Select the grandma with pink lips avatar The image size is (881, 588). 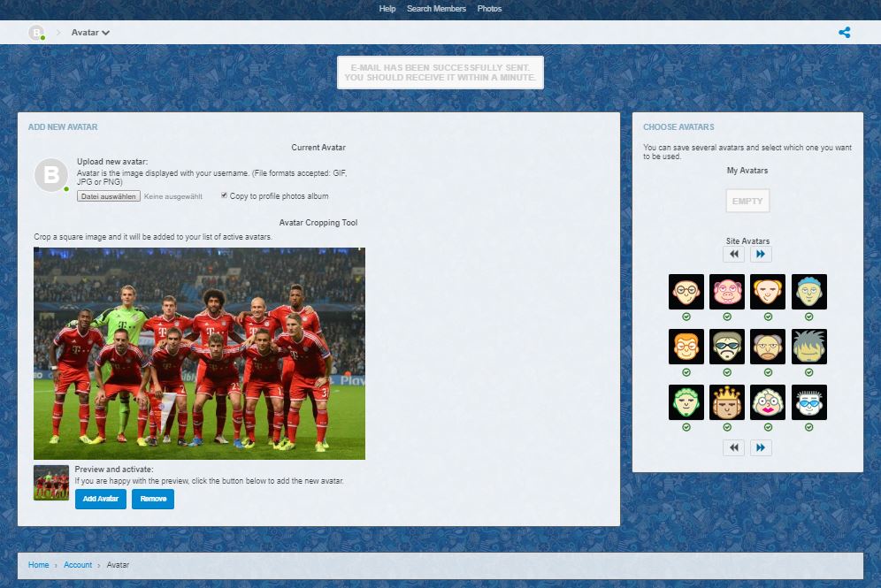point(768,402)
